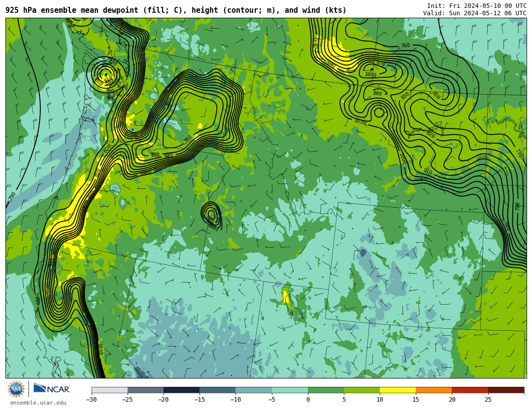Click the -20 to -15 color swatch
Image resolution: width=532 pixels, height=409 pixels.
coord(181,390)
